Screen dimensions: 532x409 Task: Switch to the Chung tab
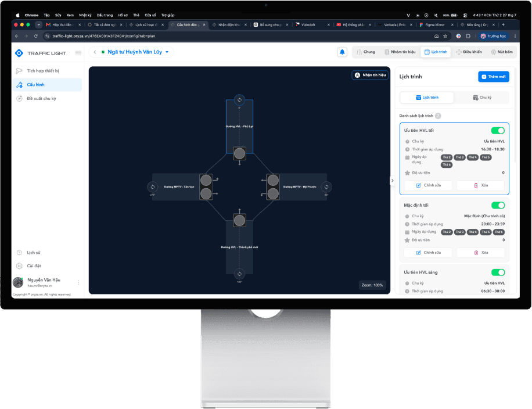pos(366,52)
